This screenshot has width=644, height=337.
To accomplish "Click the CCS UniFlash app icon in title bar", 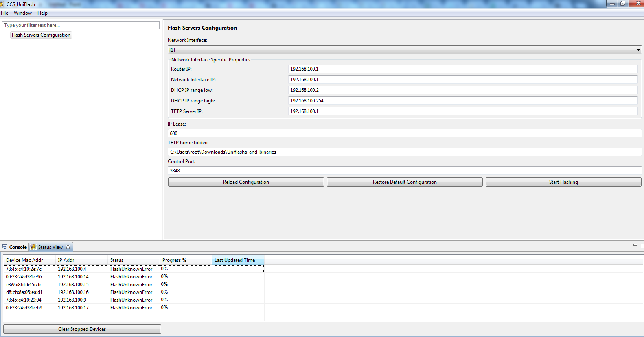I will tap(2, 4).
